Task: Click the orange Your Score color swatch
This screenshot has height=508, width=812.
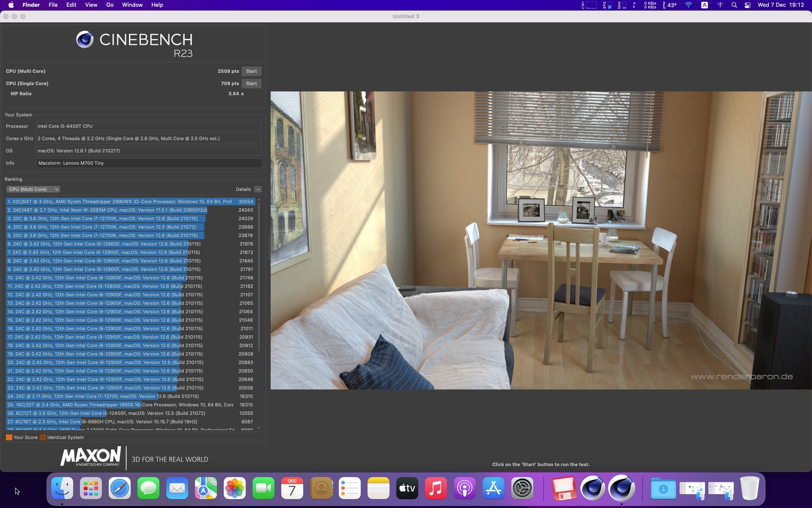Action: click(9, 437)
